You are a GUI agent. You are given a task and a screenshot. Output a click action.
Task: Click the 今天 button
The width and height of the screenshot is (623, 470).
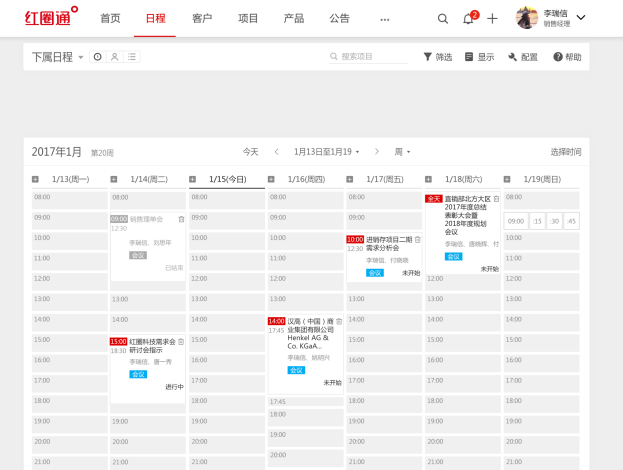[x=250, y=152]
